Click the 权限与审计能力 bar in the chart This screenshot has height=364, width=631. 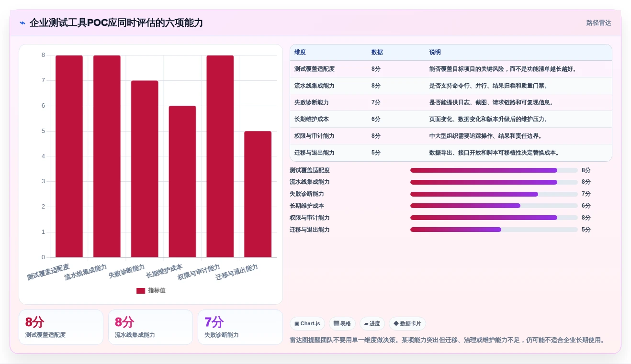pos(220,156)
